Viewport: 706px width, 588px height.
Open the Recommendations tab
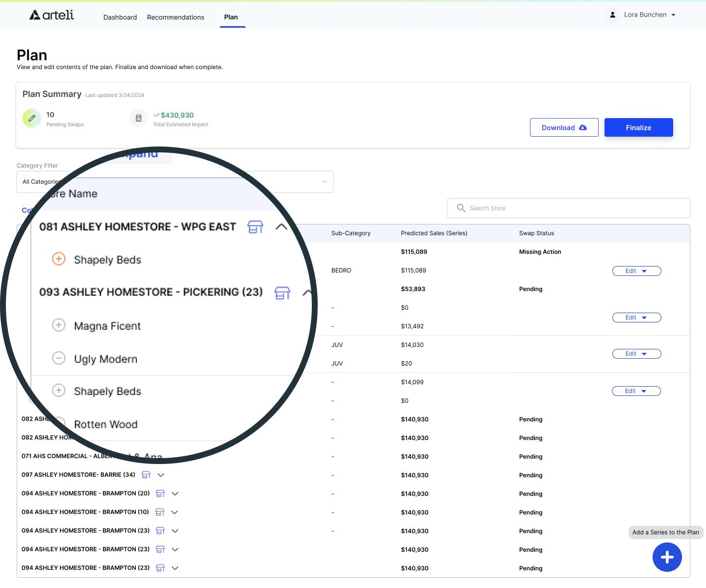(x=176, y=17)
